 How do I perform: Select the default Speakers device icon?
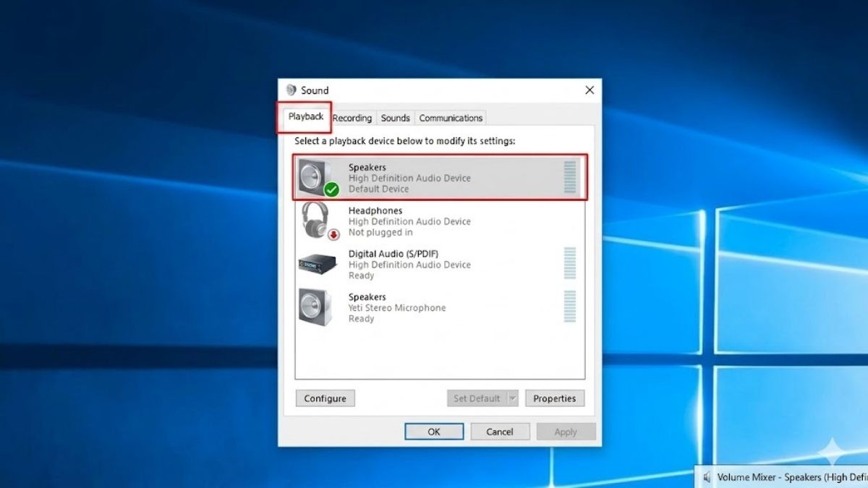click(x=318, y=178)
